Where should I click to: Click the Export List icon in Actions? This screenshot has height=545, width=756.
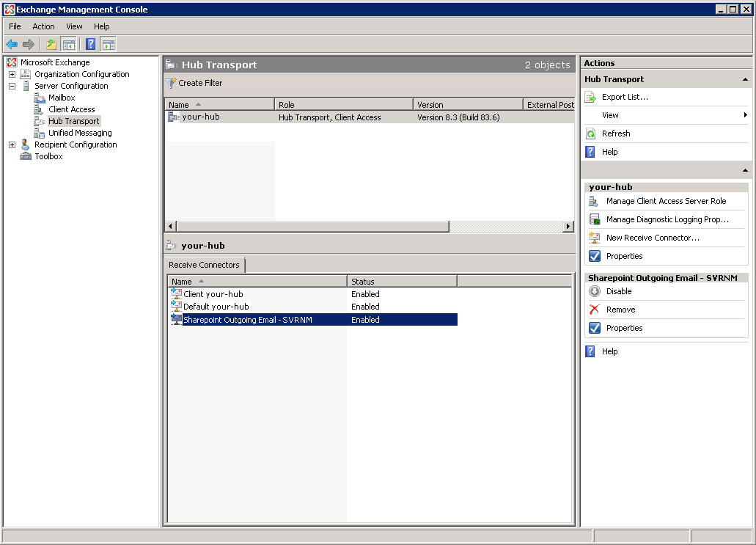tap(590, 97)
